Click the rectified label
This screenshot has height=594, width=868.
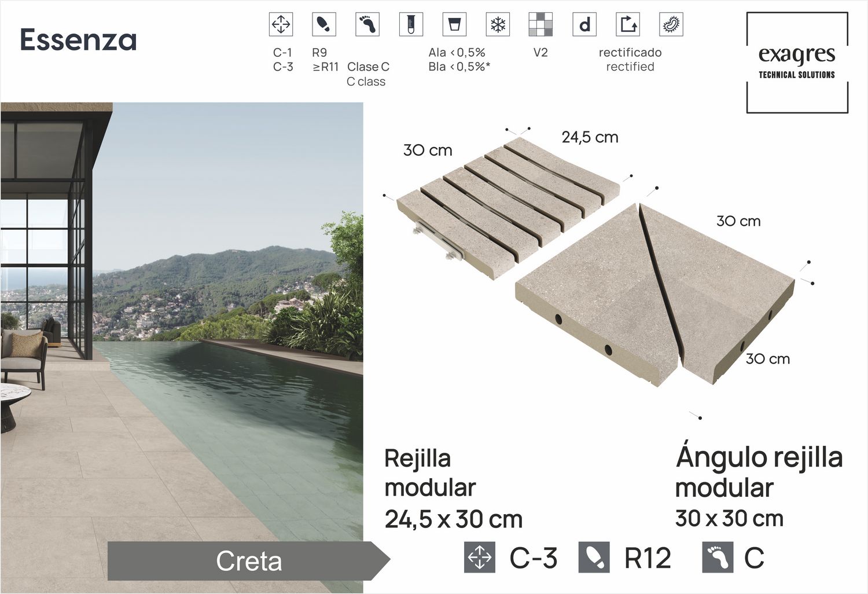(x=630, y=67)
